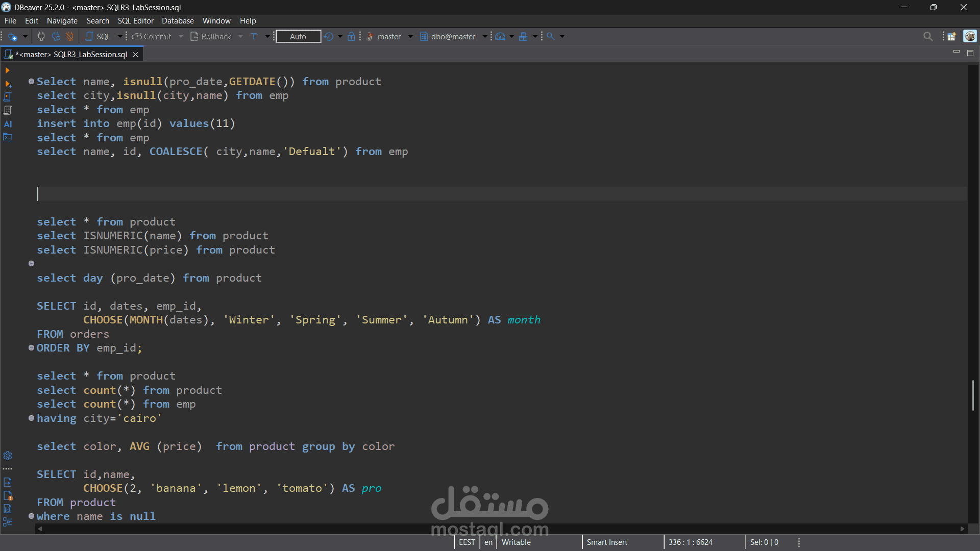980x551 pixels.
Task: Expand transaction log dropdown arrow
Action: [x=340, y=37]
